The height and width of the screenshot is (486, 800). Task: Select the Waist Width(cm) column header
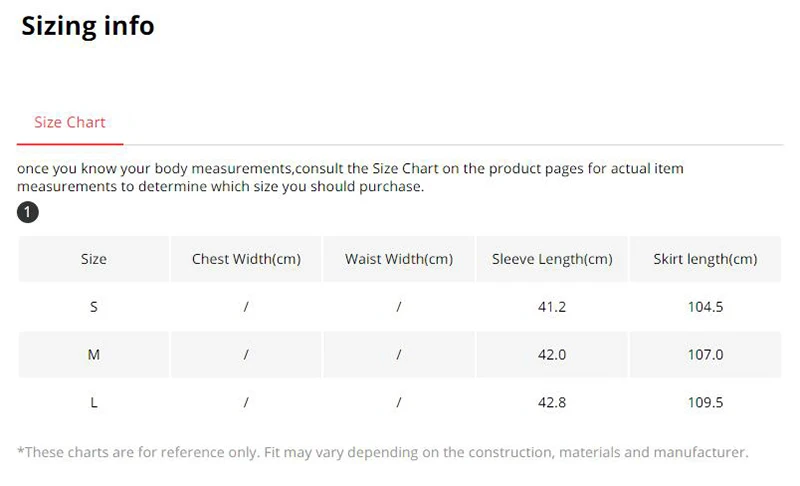[399, 259]
